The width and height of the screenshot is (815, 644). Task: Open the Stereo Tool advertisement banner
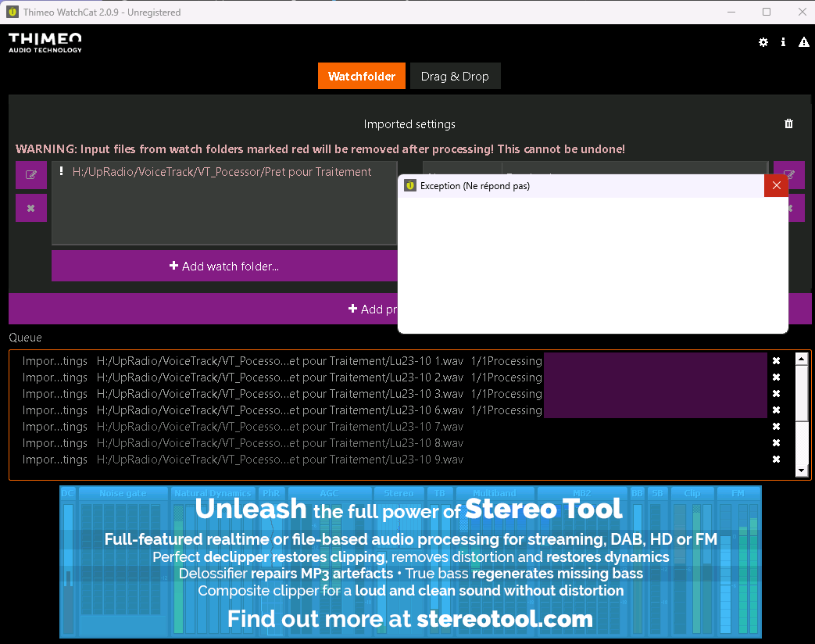[x=410, y=562]
